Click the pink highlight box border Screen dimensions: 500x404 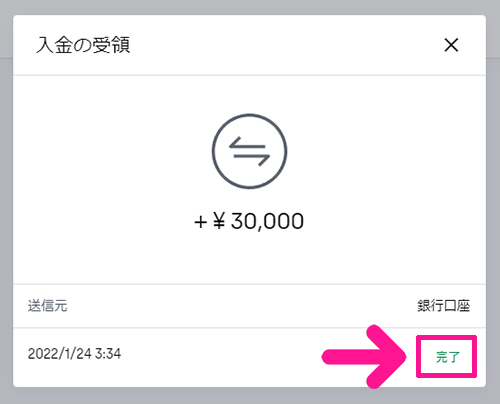(x=446, y=338)
